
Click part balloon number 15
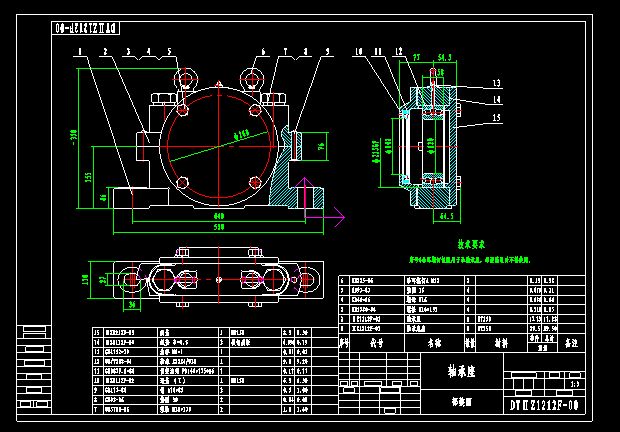coord(497,117)
